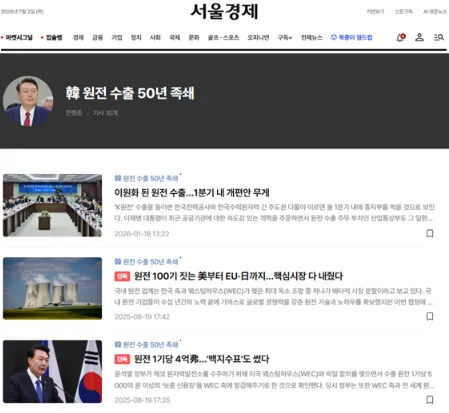
Task: Open the nuclear cooling towers thumbnail
Action: 52,288
